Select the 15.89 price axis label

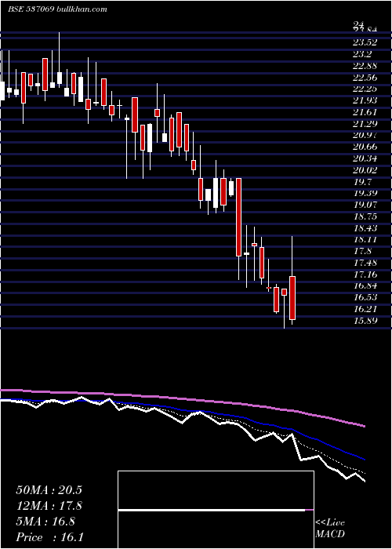[x=365, y=320]
